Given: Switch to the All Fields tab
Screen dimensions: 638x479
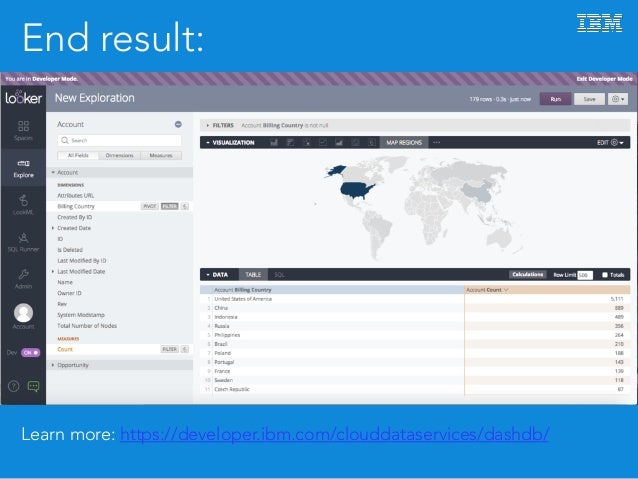Looking at the screenshot, I should click(78, 155).
